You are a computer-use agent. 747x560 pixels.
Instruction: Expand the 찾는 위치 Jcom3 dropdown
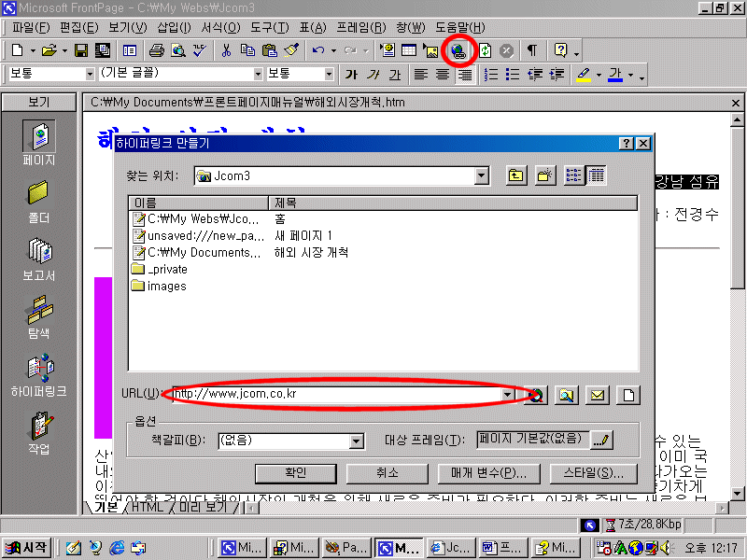[482, 175]
